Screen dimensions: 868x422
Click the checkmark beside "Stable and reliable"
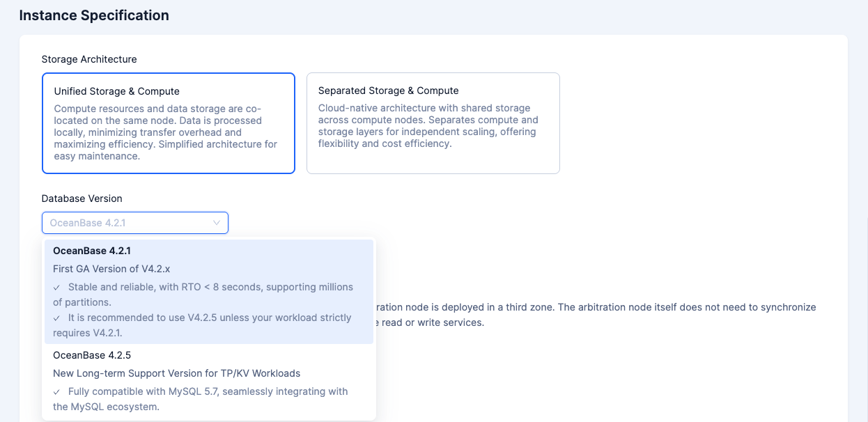(x=57, y=287)
